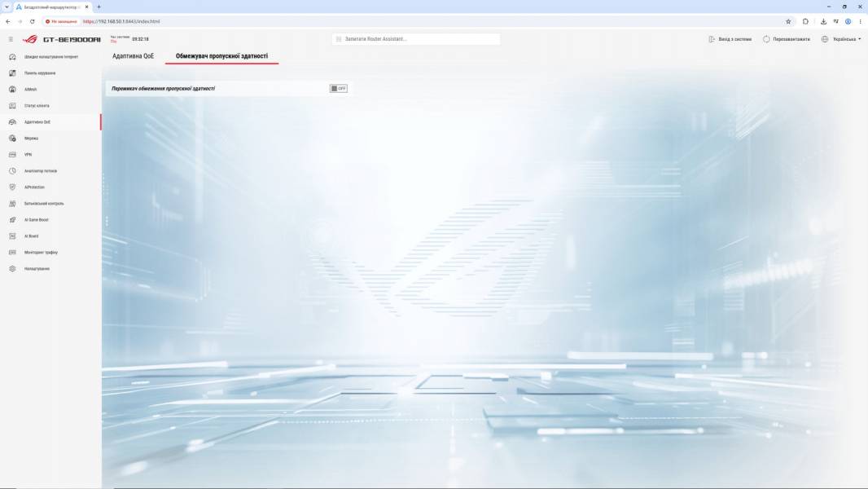This screenshot has height=489, width=868.
Task: Click the bandwidth limiter switch row label
Action: tap(164, 89)
